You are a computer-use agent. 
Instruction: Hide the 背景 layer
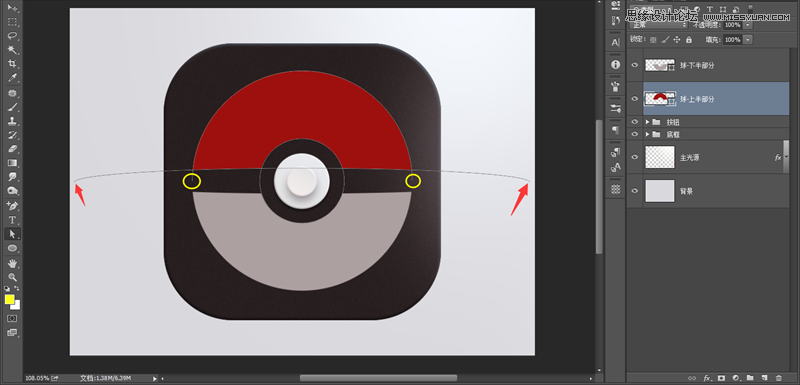click(x=635, y=191)
